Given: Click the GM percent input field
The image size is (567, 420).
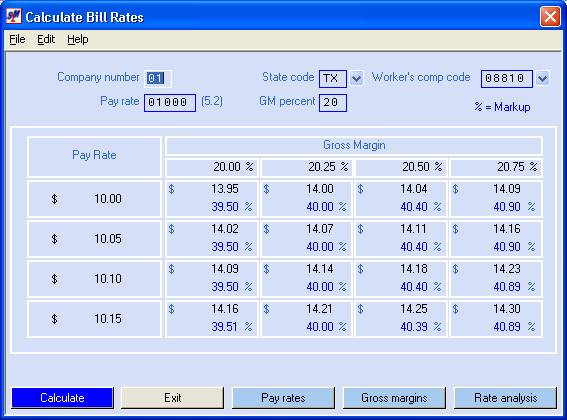Looking at the screenshot, I should [x=333, y=103].
